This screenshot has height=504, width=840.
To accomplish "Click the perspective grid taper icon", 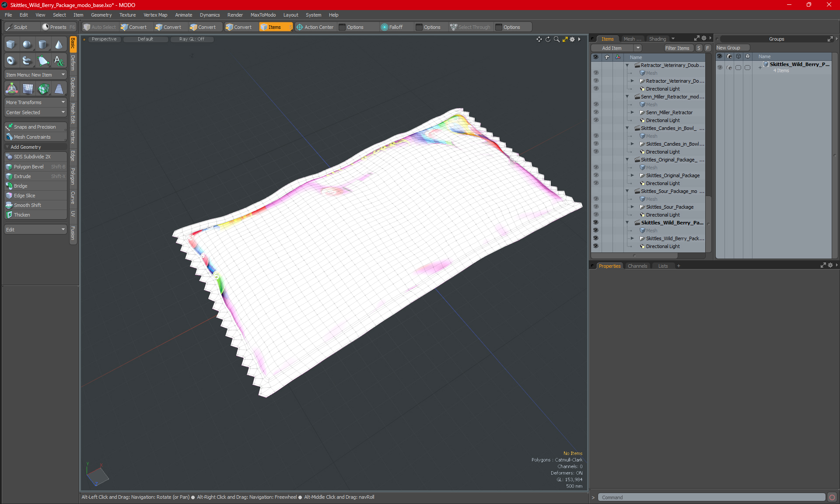I will coord(59,89).
